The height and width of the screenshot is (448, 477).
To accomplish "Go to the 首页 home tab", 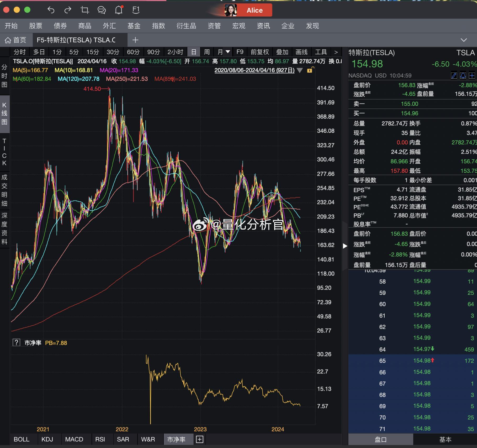I will 16,40.
